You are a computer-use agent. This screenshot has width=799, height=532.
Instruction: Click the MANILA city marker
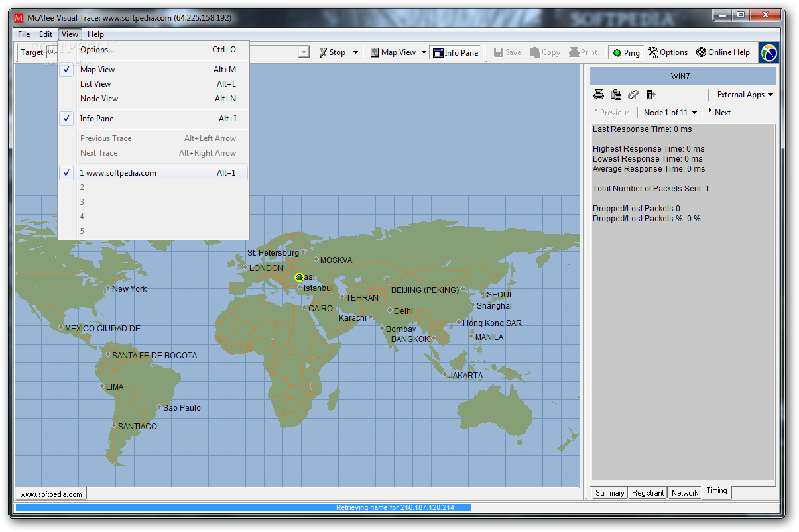click(x=471, y=337)
